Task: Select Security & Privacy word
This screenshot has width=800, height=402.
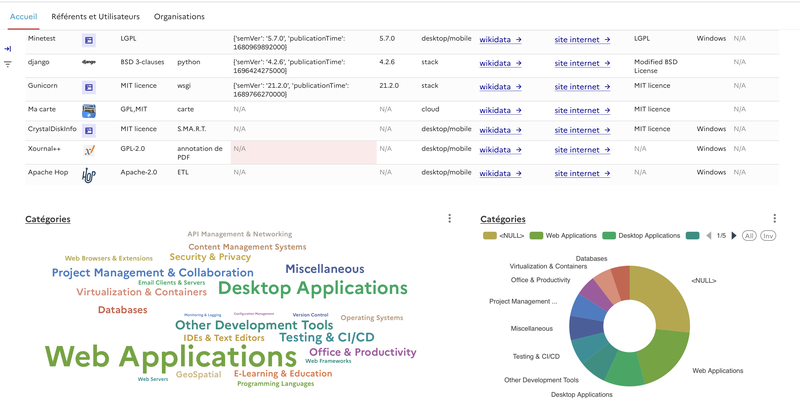Action: click(x=210, y=257)
